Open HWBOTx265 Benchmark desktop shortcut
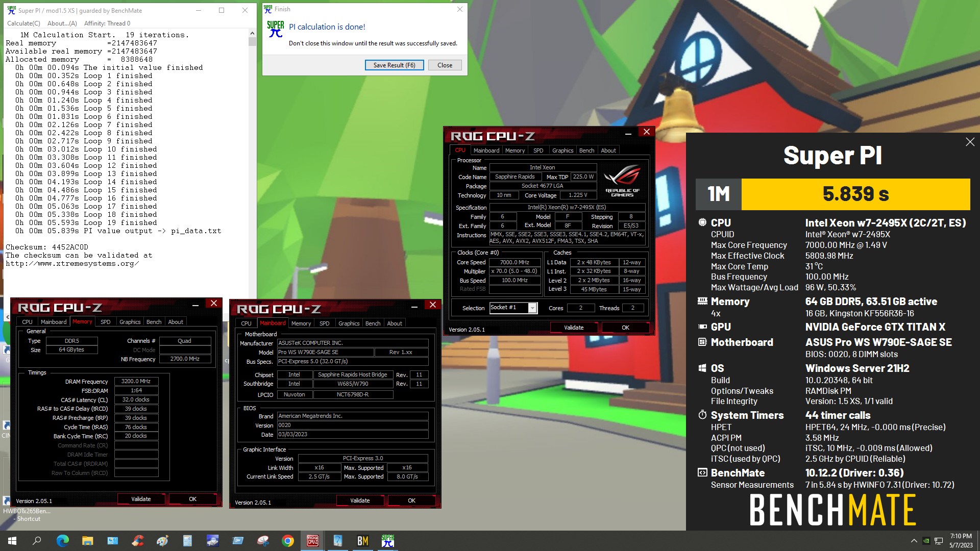The width and height of the screenshot is (980, 551). (26, 514)
